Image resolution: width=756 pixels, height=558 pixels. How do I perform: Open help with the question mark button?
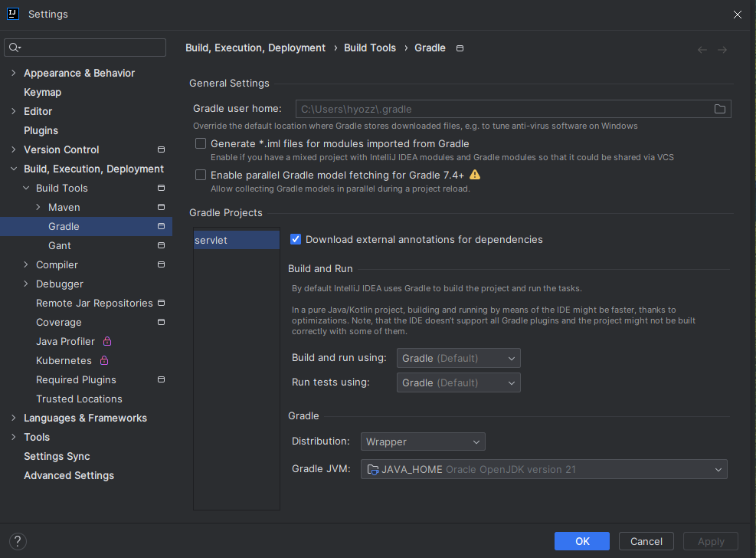[x=18, y=541]
